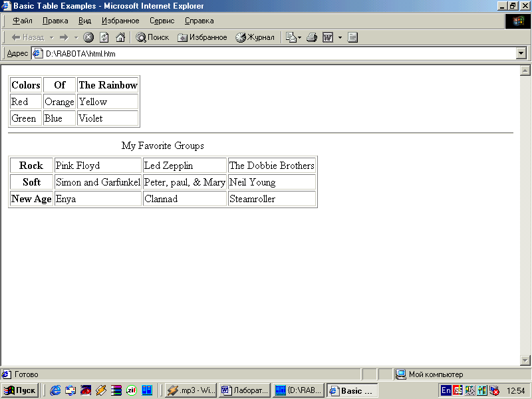Click the 'Steamroller' table cell
The width and height of the screenshot is (532, 399).
click(272, 198)
